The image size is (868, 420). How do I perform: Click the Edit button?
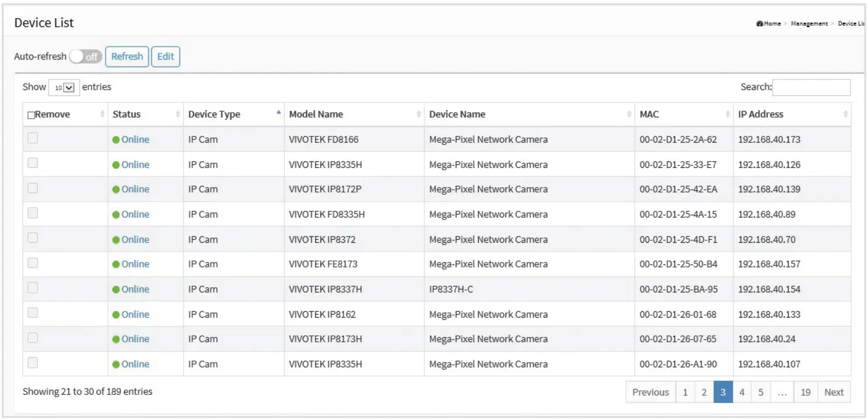point(165,57)
